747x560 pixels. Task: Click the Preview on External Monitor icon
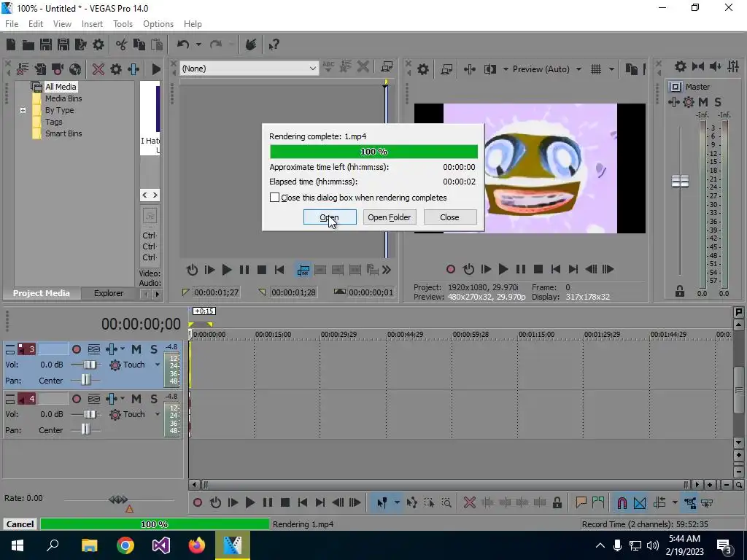447,69
